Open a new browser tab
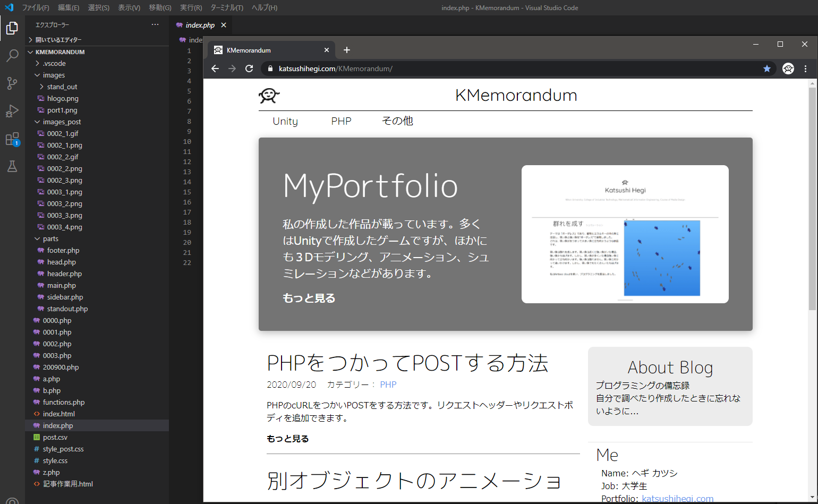 pos(347,50)
